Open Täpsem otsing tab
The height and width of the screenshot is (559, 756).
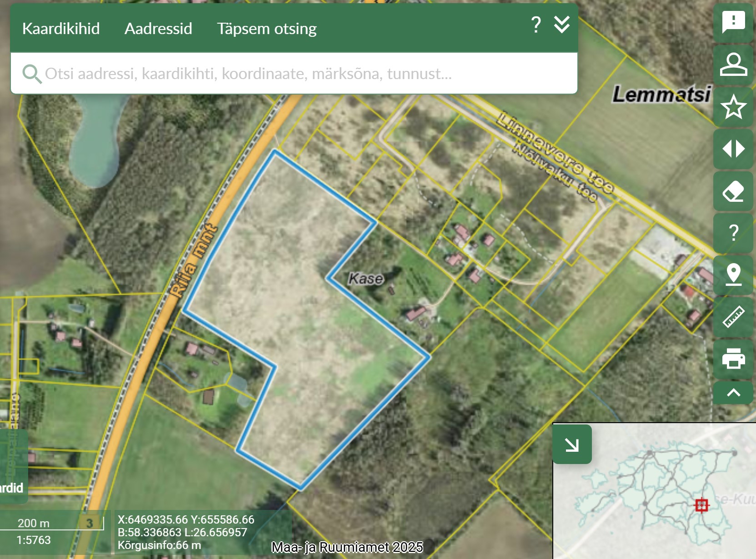[266, 29]
